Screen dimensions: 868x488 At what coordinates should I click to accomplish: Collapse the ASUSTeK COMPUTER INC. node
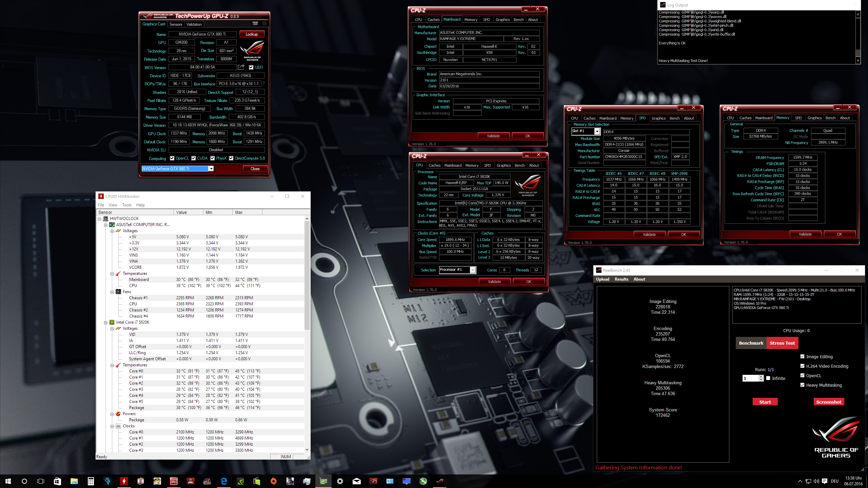click(x=106, y=225)
